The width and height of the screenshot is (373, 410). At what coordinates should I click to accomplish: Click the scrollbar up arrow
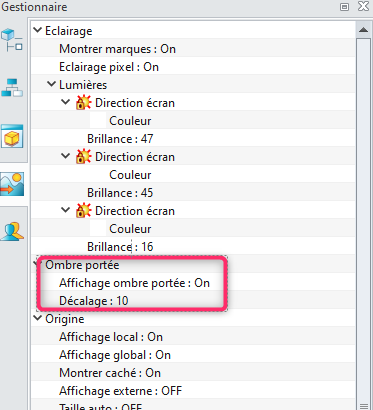point(363,30)
